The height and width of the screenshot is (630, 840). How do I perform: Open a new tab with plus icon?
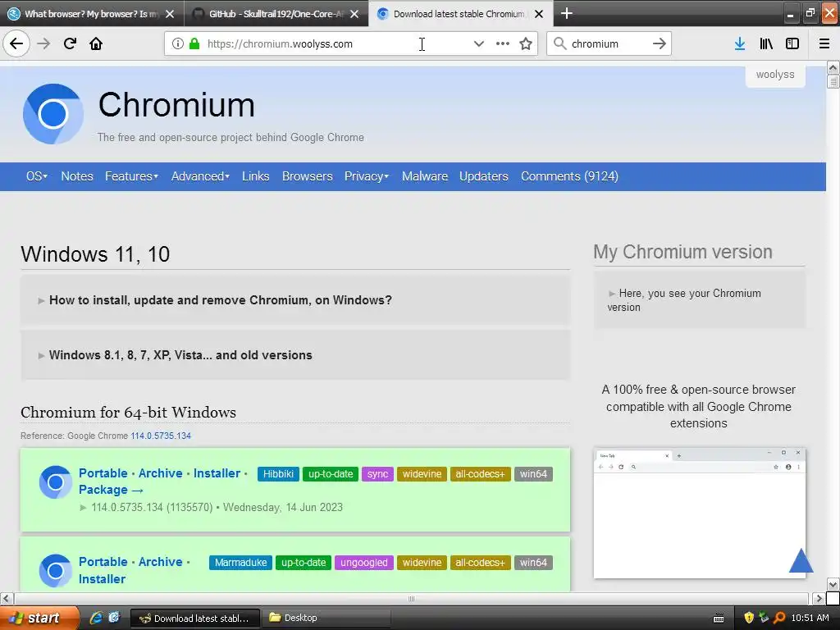point(566,13)
